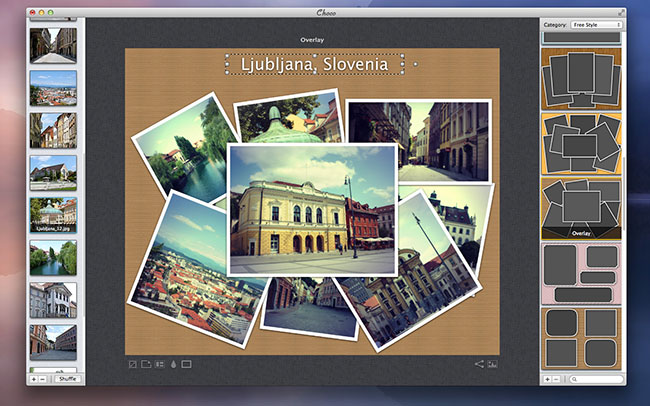Viewport: 650px width, 406px height.
Task: Open the folder icon below the canvas
Action: 146,364
